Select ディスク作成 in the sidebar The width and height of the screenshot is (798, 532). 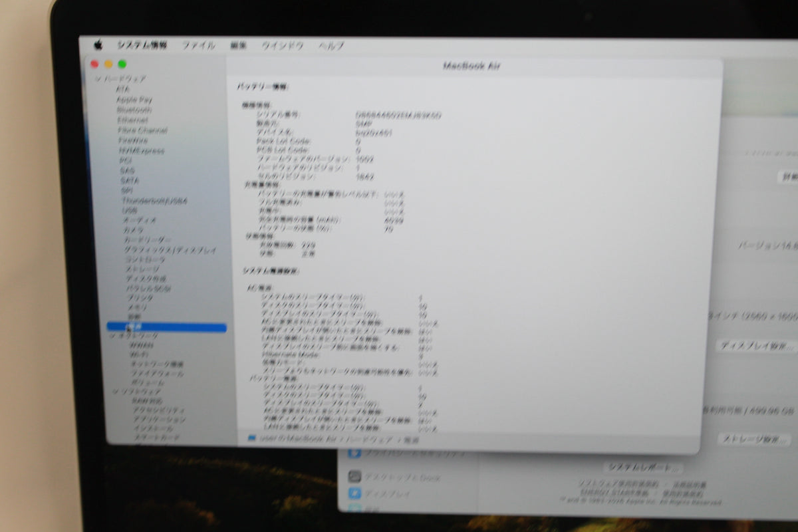pyautogui.click(x=146, y=279)
